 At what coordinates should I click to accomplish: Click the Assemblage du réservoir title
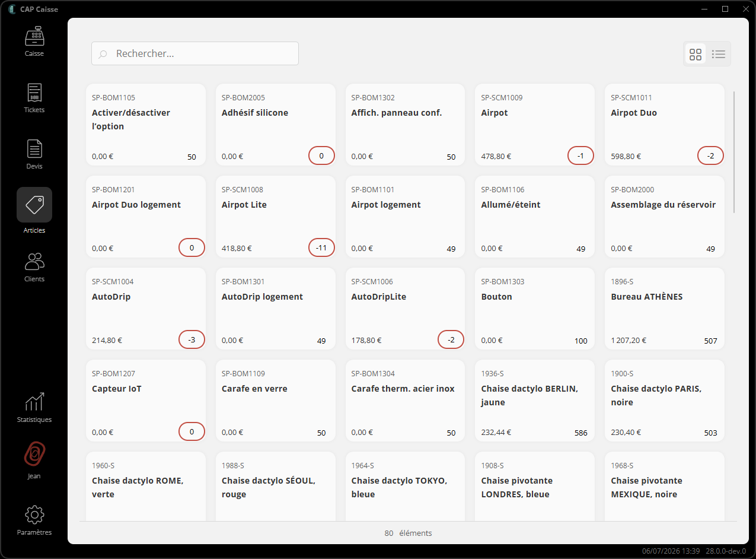tap(664, 205)
